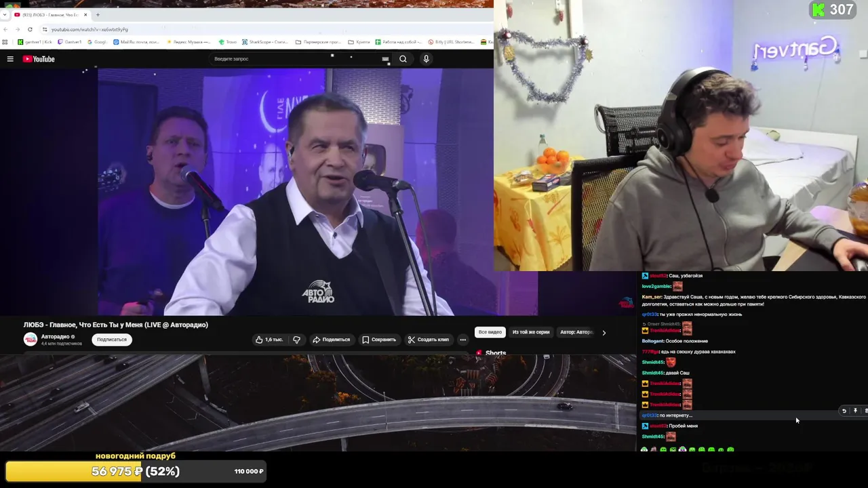Open the three-dot more actions menu
868x488 pixels.
[462, 340]
